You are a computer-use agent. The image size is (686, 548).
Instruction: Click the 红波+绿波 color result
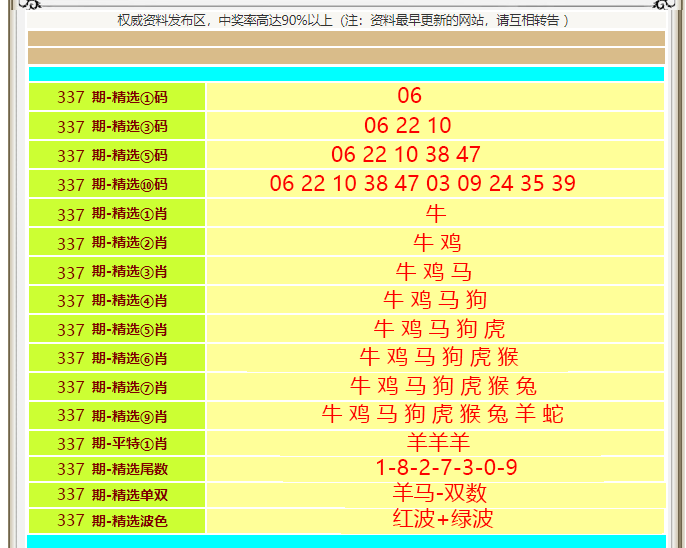point(443,519)
